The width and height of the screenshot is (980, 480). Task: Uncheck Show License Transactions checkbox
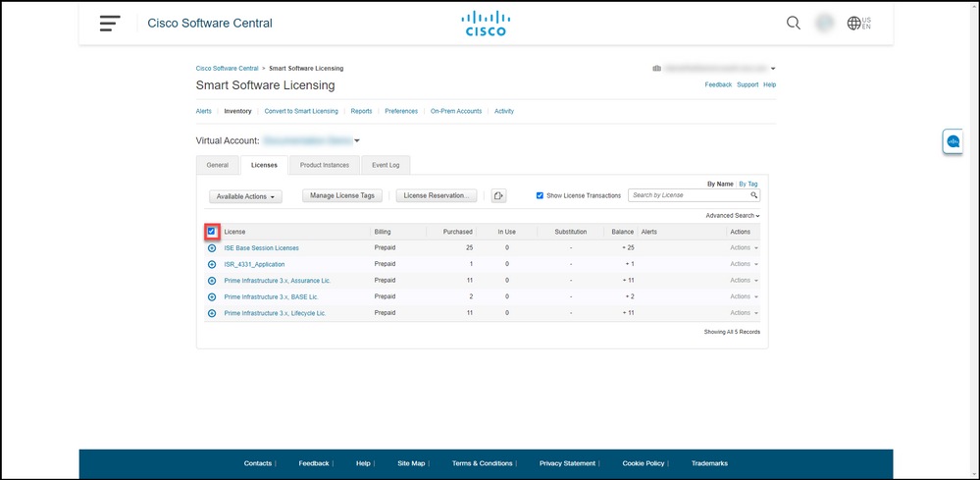(540, 195)
